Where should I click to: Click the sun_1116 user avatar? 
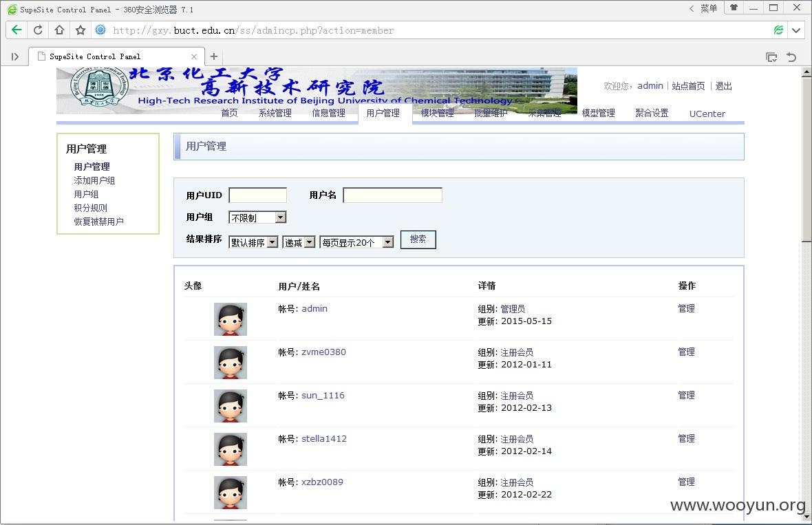[x=231, y=406]
